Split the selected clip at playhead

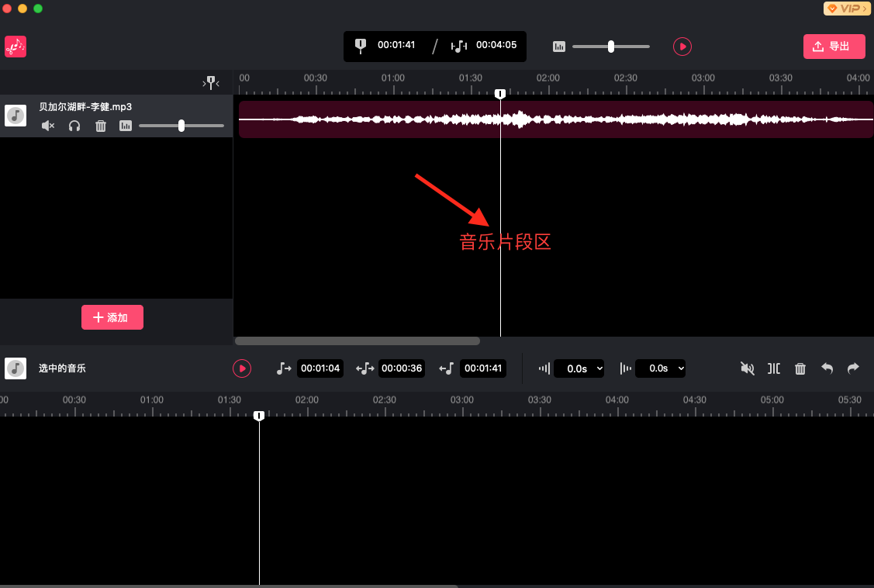point(774,368)
